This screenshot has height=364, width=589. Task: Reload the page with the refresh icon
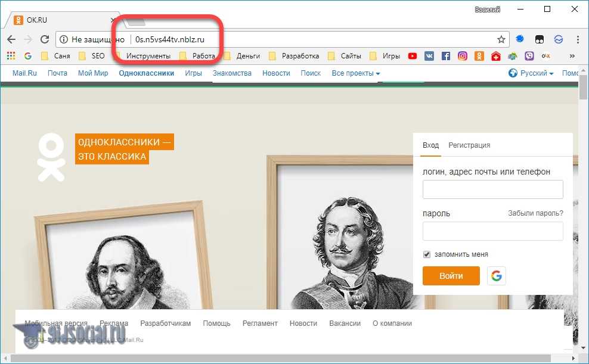coord(44,39)
